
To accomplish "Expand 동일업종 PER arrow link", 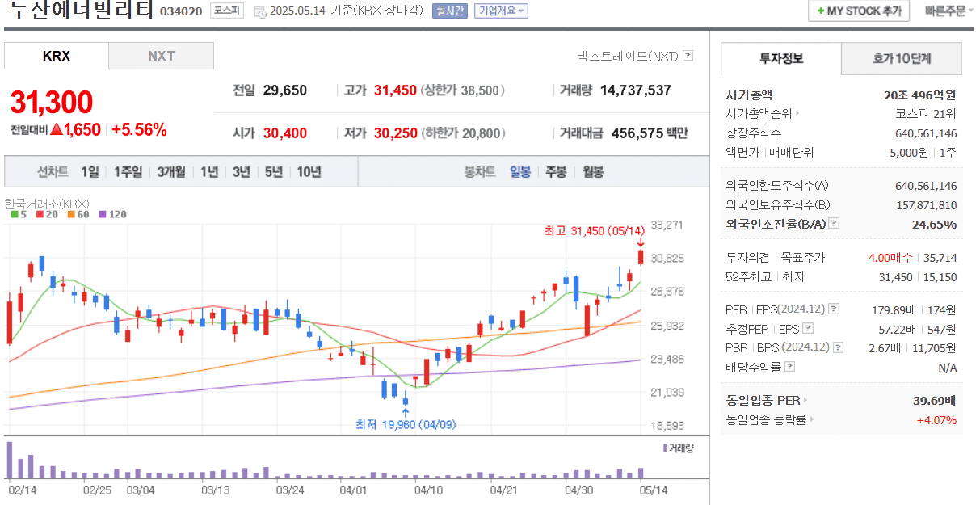I will click(767, 400).
